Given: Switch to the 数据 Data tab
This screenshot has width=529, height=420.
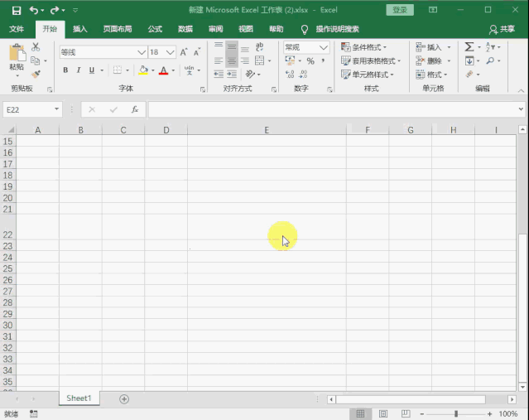Looking at the screenshot, I should tap(185, 29).
